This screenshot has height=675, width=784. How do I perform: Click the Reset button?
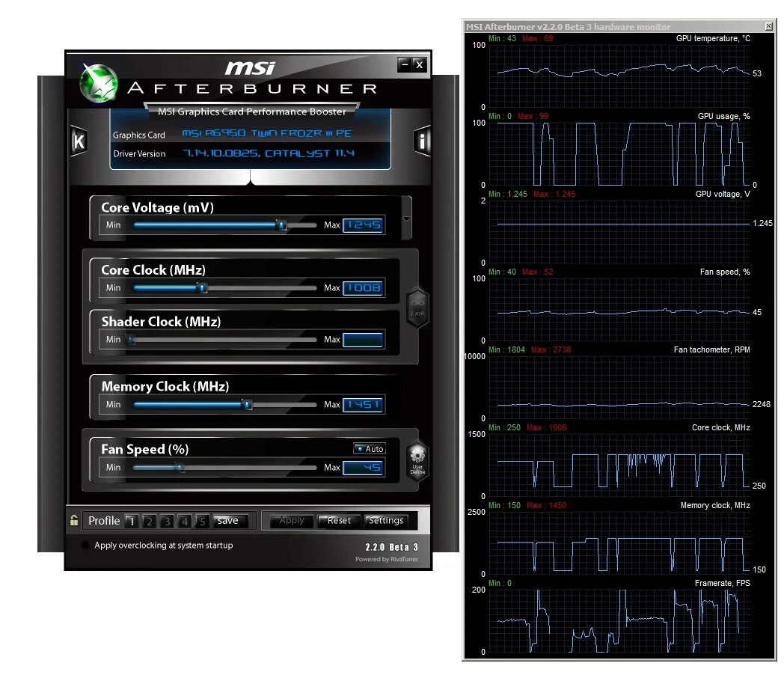click(339, 521)
